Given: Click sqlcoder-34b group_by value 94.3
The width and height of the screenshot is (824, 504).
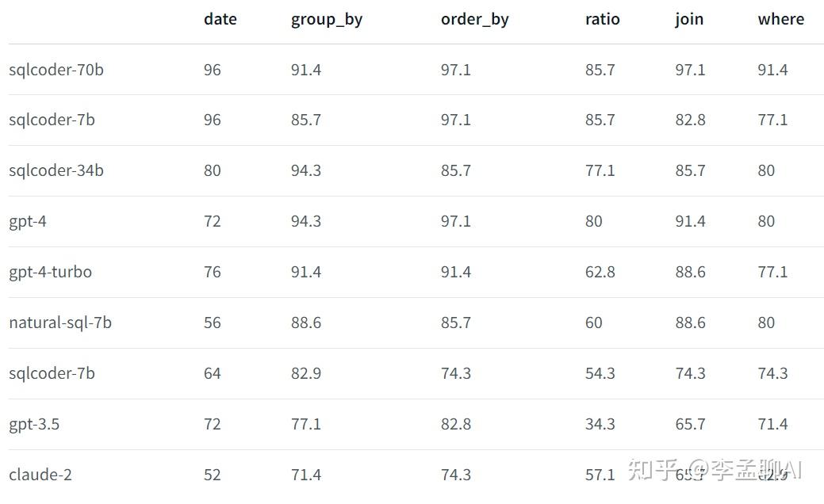Looking at the screenshot, I should coord(306,170).
